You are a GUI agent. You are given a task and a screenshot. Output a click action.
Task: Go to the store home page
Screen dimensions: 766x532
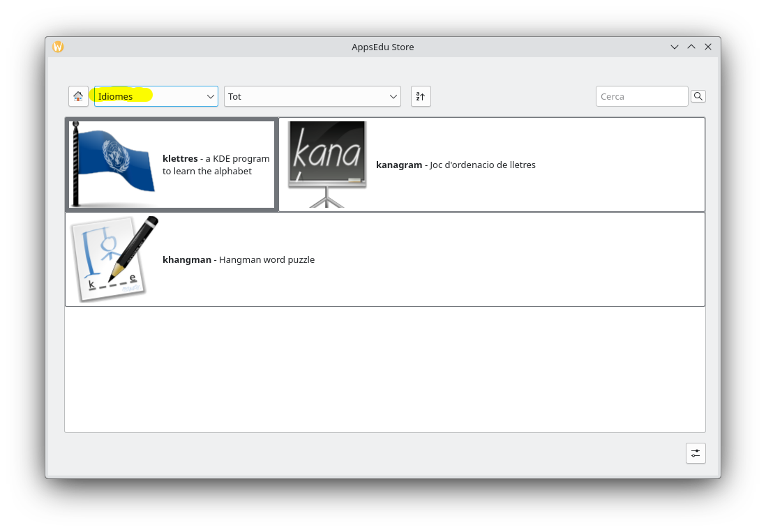click(78, 96)
